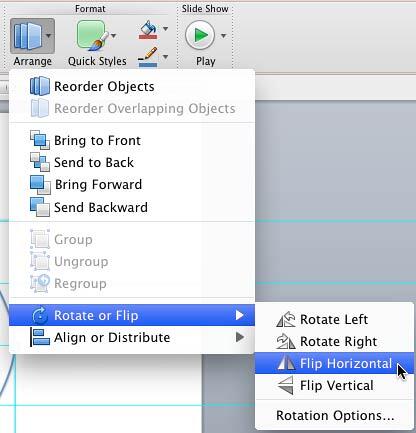Expand the Align or Distribute submenu arrow

240,337
